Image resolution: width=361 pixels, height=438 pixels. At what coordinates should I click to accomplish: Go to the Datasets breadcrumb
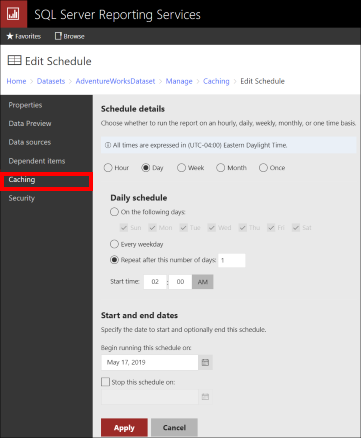[x=51, y=81]
